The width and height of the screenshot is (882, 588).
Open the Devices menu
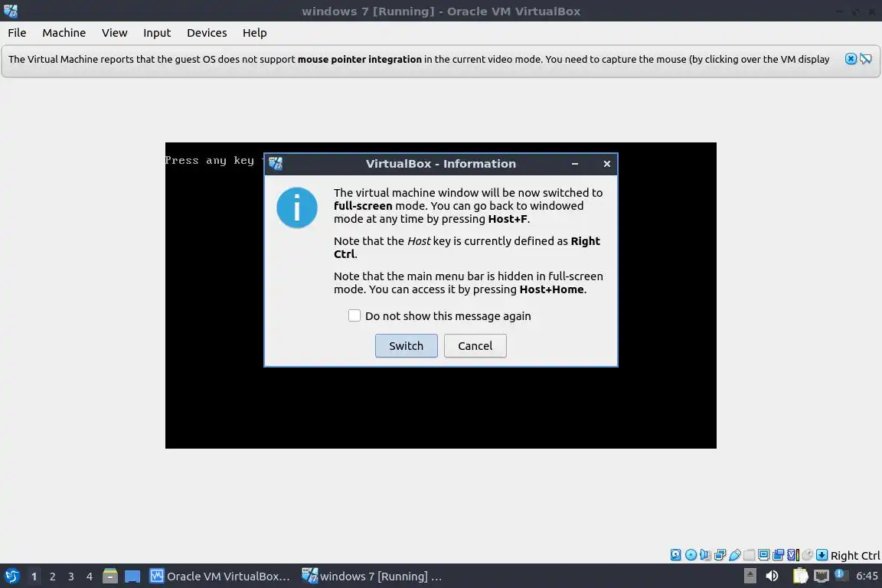point(207,33)
